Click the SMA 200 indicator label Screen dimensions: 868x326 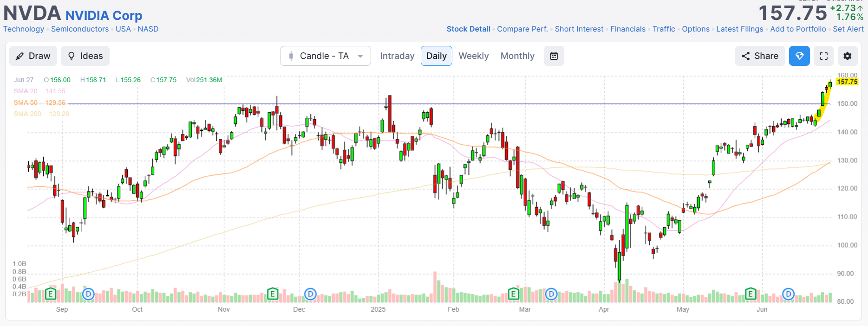[41, 114]
